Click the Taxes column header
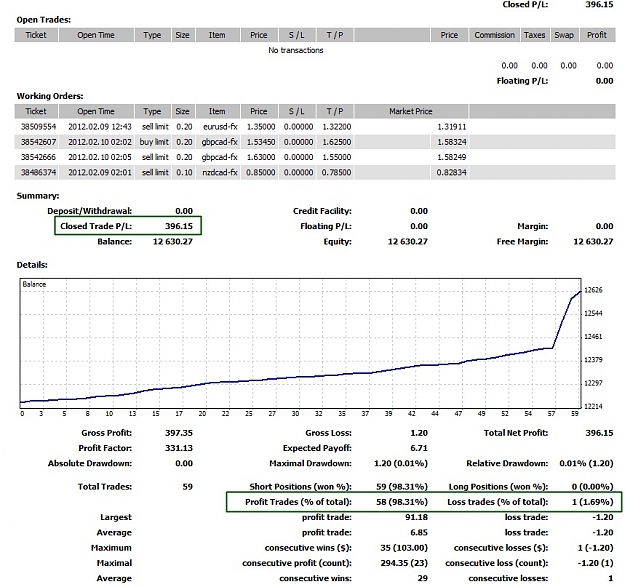Screen dimensions: 625x587 click(x=535, y=35)
